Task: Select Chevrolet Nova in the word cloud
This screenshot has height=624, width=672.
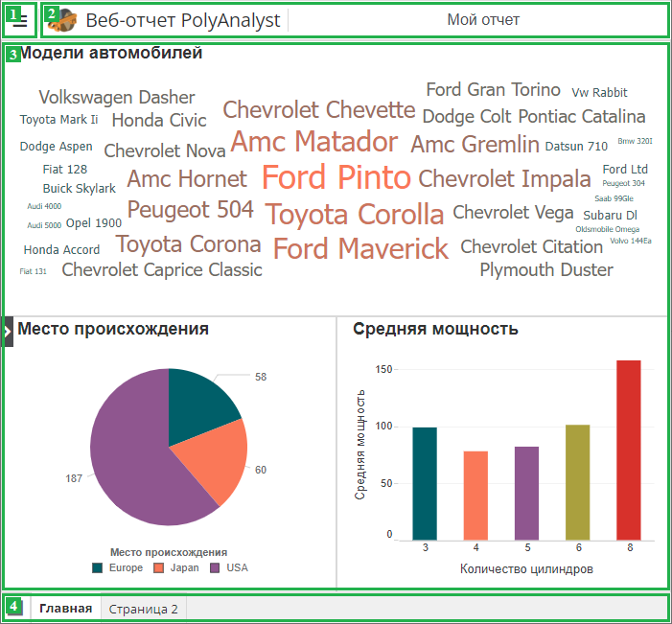Action: tap(165, 150)
